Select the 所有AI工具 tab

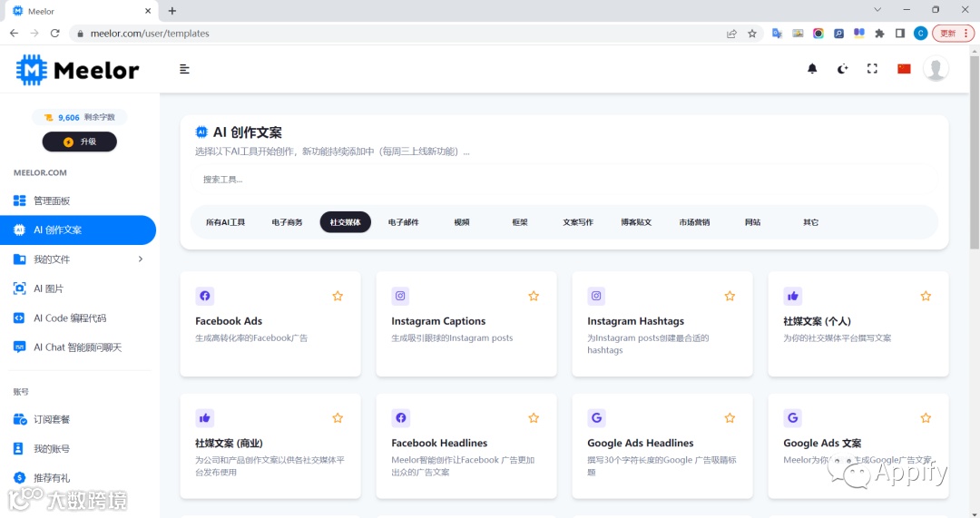tap(225, 222)
